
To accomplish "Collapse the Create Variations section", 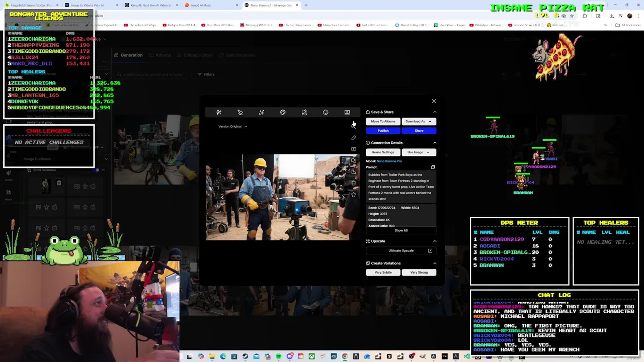I will [x=435, y=263].
